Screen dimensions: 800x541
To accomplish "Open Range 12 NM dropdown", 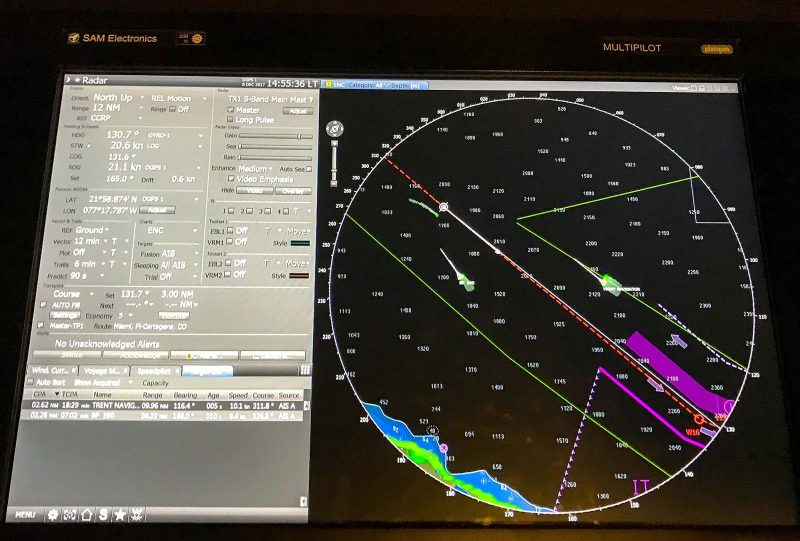I will 117,108.
